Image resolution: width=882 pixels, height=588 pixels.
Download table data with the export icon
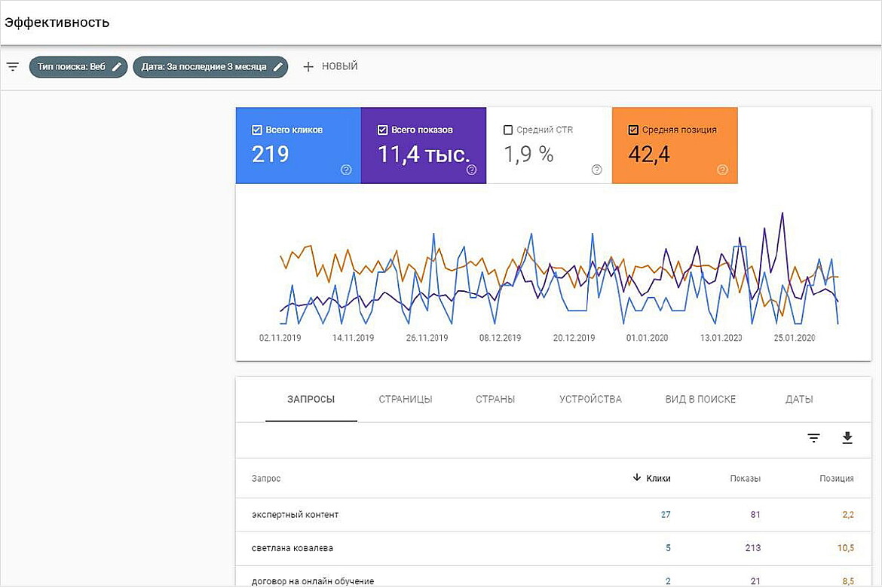847,438
